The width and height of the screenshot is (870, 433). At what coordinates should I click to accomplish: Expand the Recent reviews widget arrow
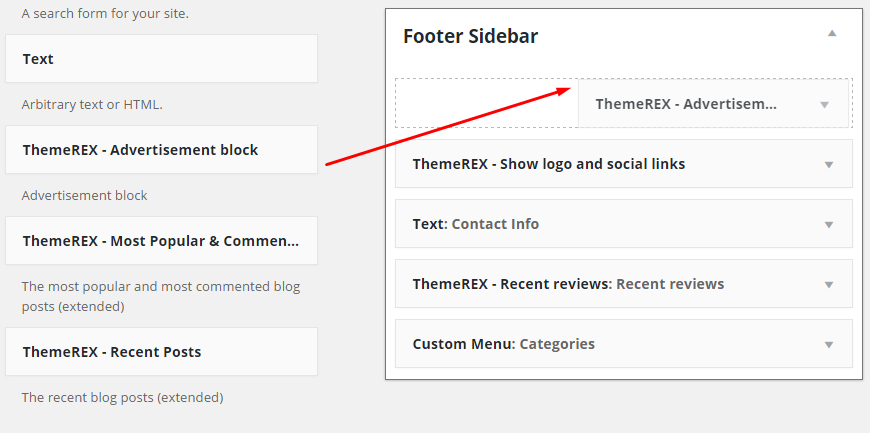coord(829,284)
